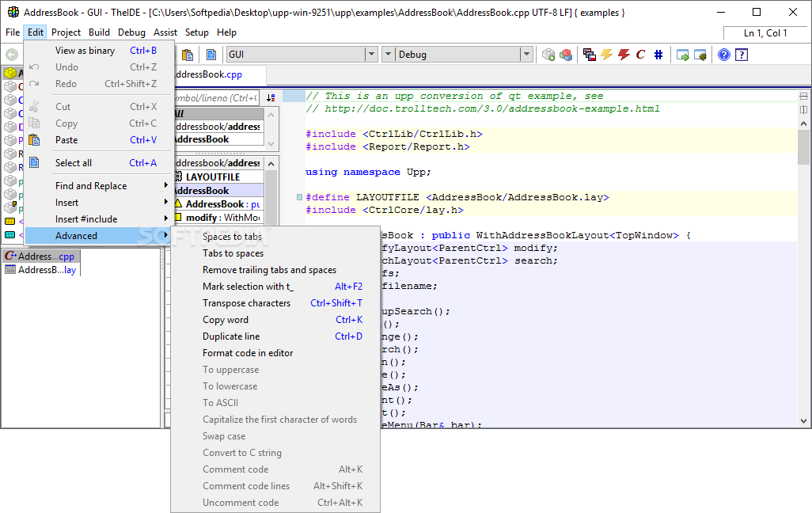Click the red C toolbar icon

coord(640,55)
